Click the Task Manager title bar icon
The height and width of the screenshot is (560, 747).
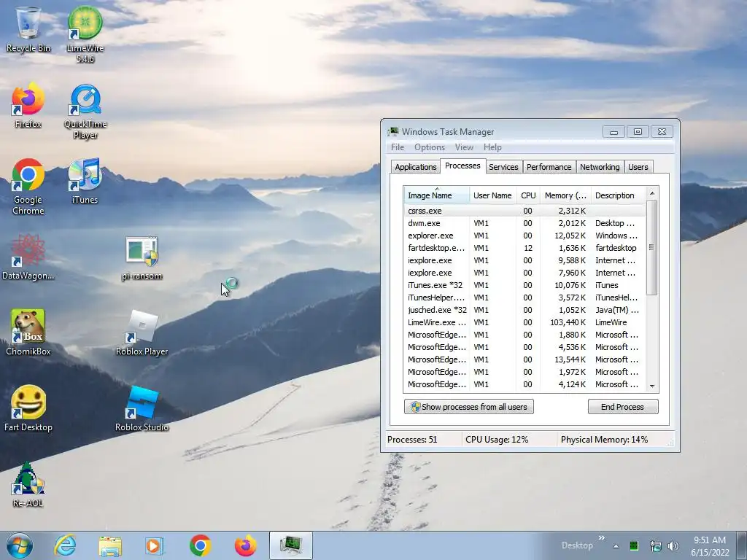coord(393,132)
